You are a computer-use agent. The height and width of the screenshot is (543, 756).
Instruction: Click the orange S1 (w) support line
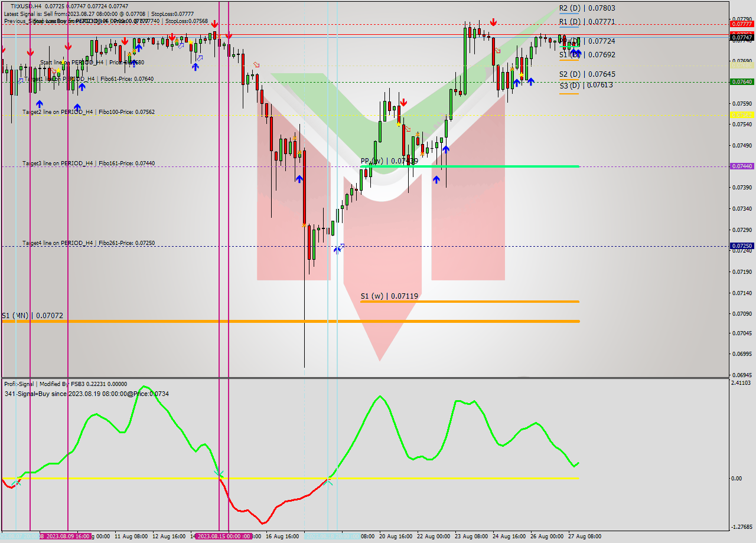coord(470,302)
